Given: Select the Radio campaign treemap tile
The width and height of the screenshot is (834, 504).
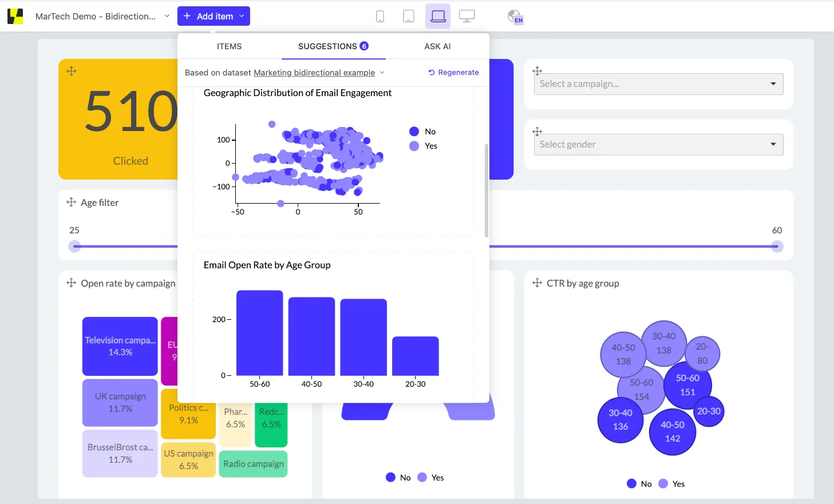Looking at the screenshot, I should point(253,464).
